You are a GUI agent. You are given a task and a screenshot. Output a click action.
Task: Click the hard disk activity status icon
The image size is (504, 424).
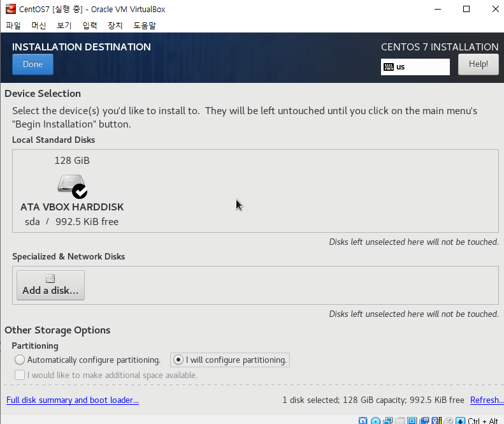363,421
